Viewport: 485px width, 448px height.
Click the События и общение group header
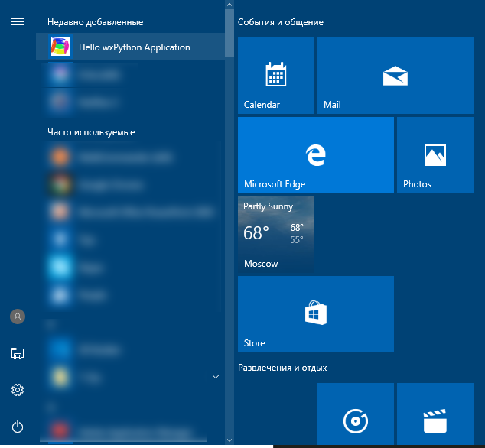(281, 22)
